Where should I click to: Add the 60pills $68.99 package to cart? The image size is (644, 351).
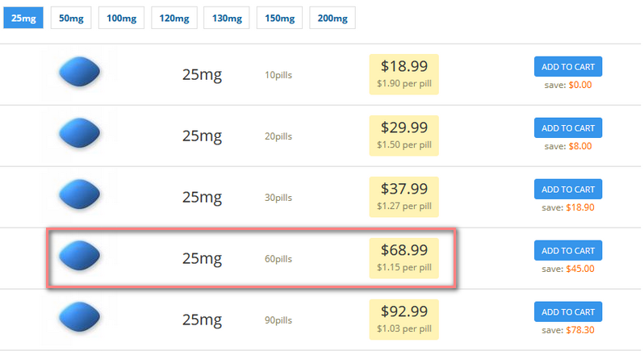[568, 250]
